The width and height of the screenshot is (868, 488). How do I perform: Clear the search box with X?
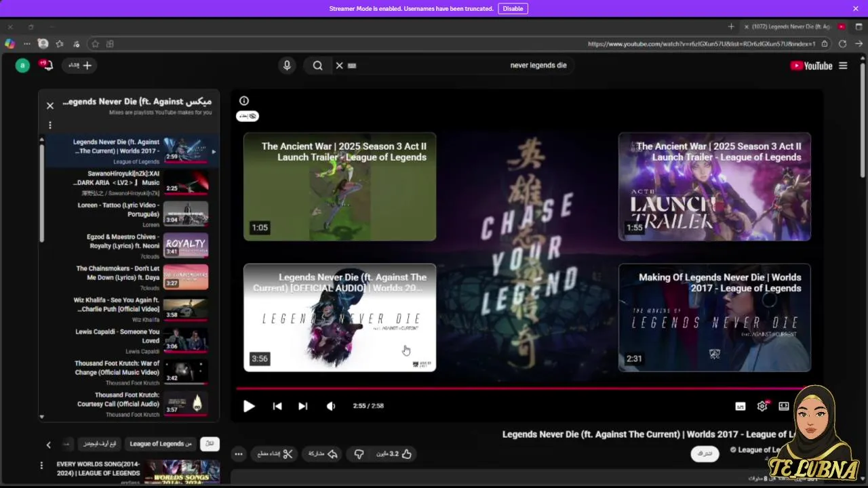point(339,66)
